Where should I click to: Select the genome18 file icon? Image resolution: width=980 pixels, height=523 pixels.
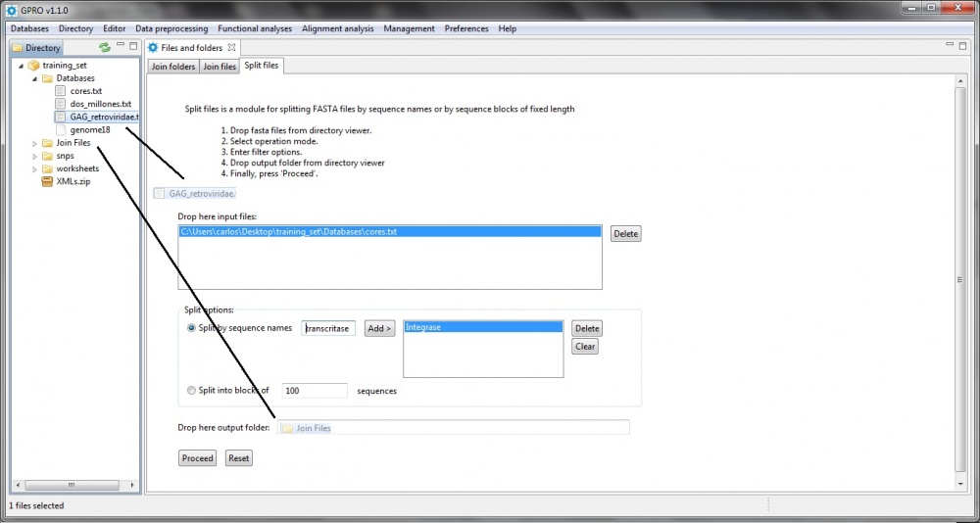coord(61,129)
